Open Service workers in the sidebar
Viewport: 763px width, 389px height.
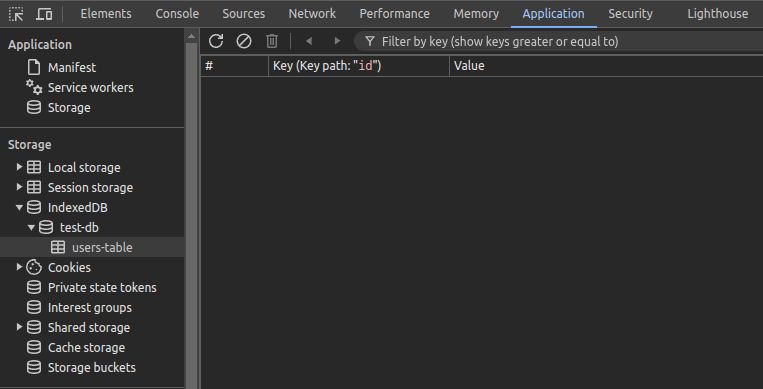point(91,88)
